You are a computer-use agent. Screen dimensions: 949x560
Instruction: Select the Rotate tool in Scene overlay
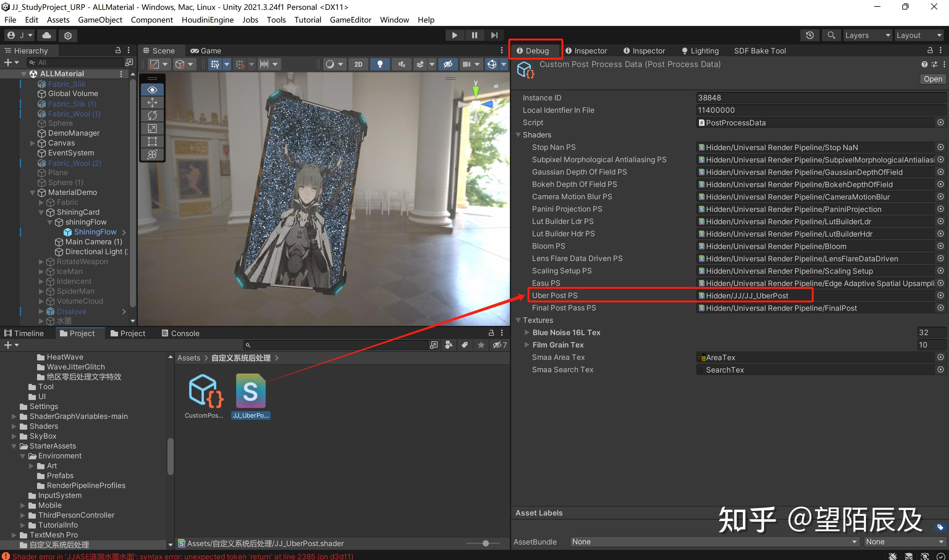(x=152, y=116)
